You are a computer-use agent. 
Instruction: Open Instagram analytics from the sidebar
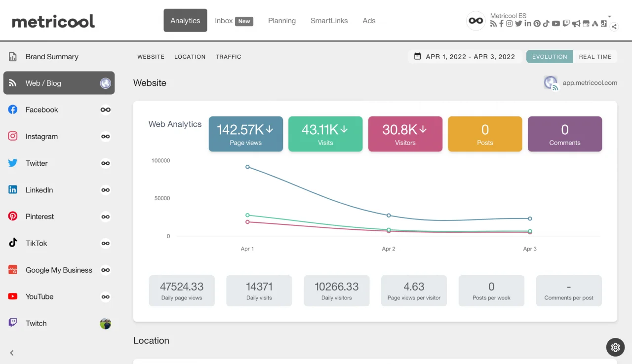coord(41,136)
